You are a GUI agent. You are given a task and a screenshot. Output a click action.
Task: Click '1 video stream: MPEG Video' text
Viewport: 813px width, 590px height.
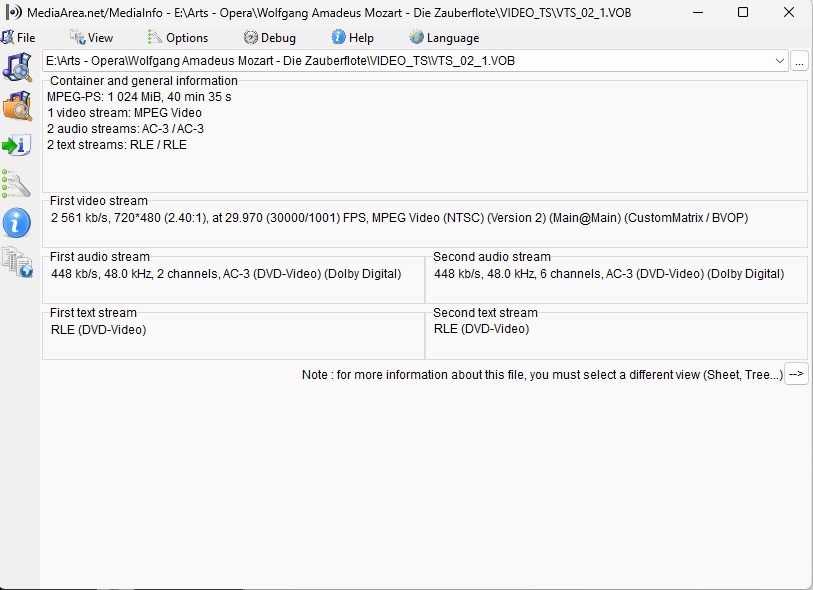[x=124, y=113]
